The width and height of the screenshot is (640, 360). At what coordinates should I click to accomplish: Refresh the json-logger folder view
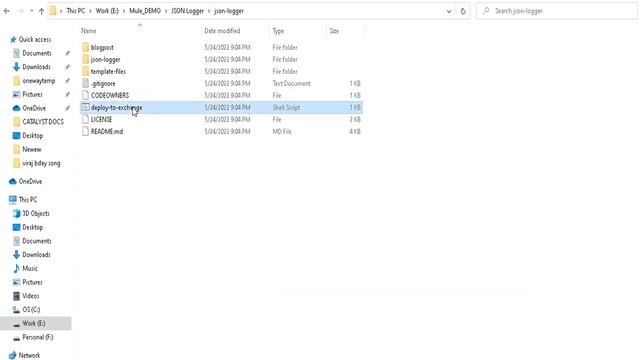click(x=463, y=11)
